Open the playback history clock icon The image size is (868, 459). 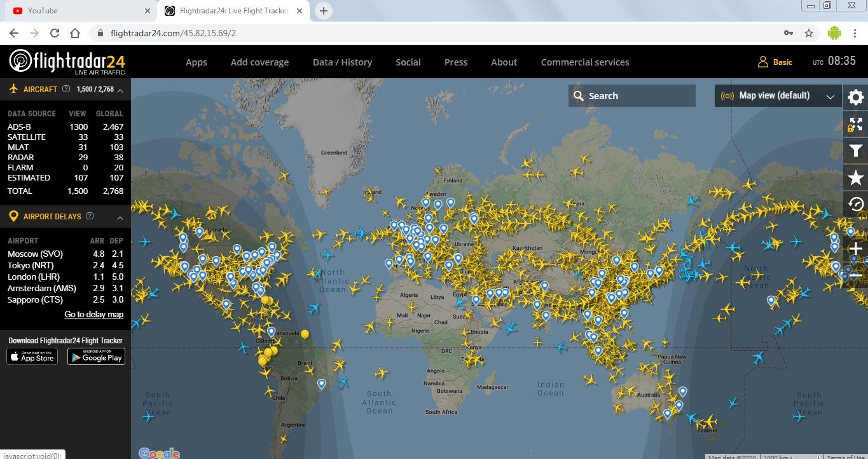(x=856, y=204)
